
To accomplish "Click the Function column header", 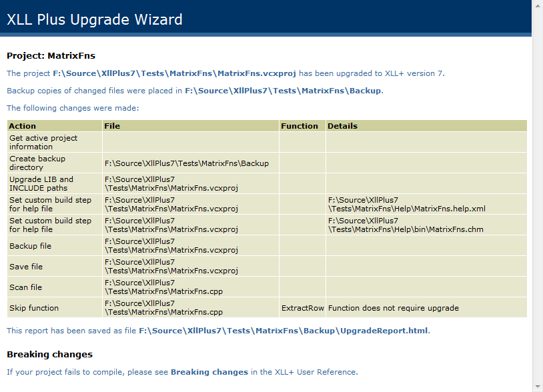I will click(300, 126).
